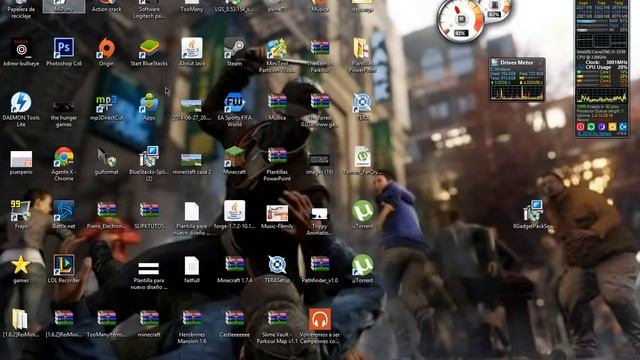Click the CPU Usage history graph
Screen dimensions: 640x360
tap(602, 96)
